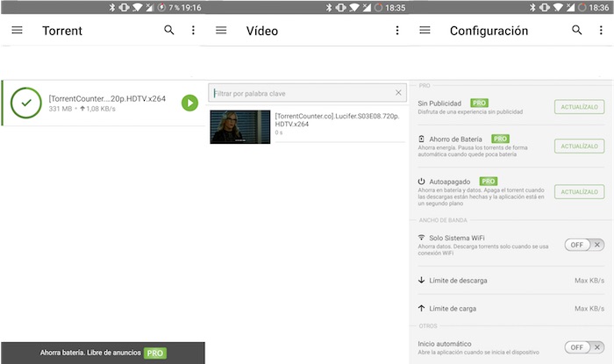Tap PRO badge next to Ahorro de Batería
614x364 pixels.
point(500,139)
